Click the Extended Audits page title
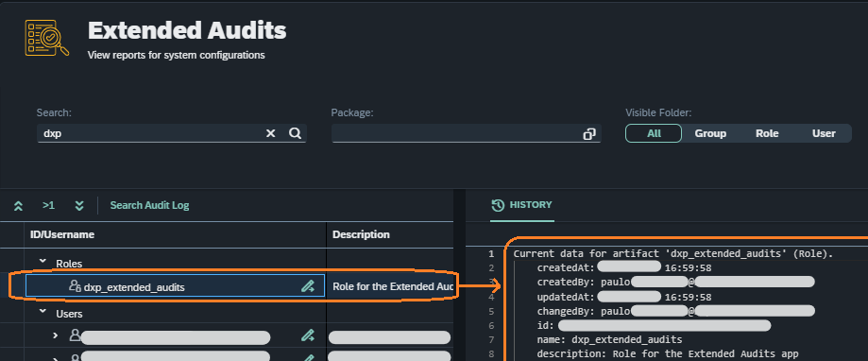868x361 pixels. pos(187,30)
